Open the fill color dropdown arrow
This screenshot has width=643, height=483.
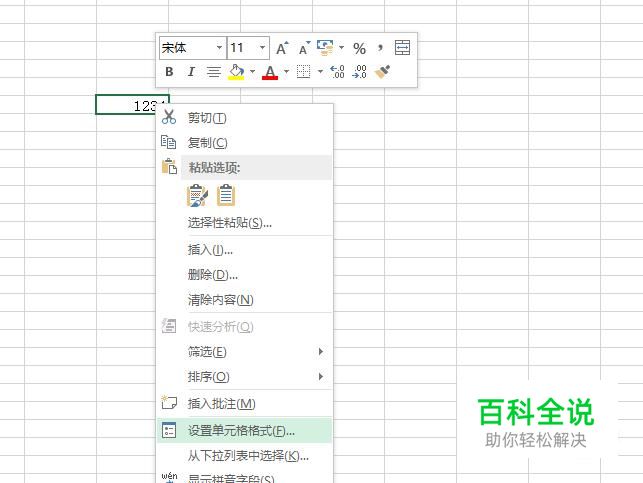tap(253, 72)
